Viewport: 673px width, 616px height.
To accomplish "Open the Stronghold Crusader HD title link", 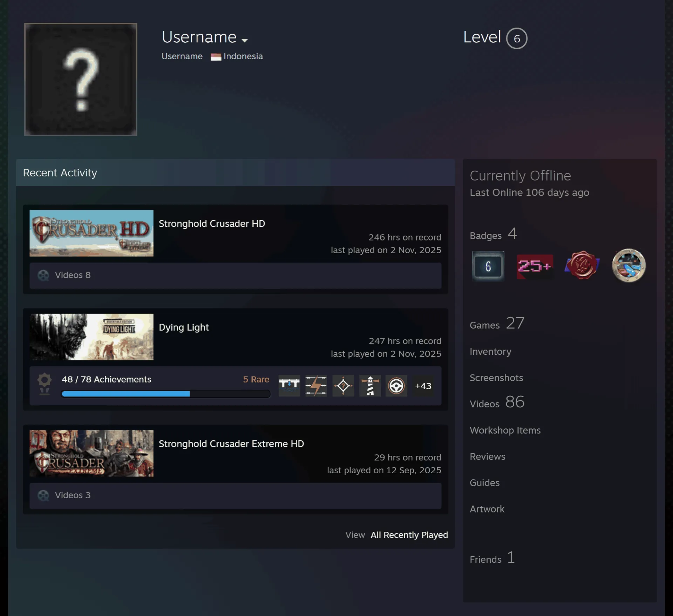I will click(212, 224).
